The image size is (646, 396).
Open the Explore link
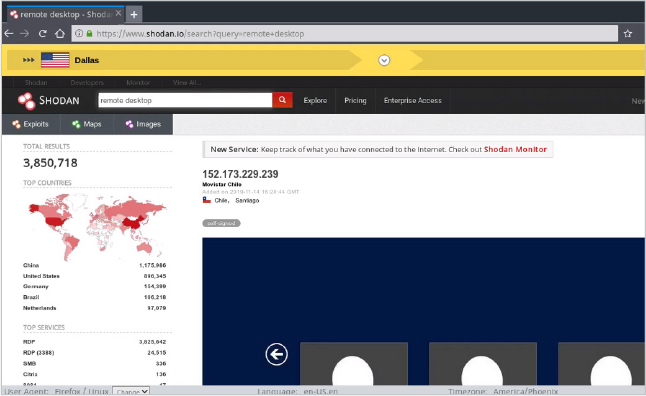click(x=315, y=101)
